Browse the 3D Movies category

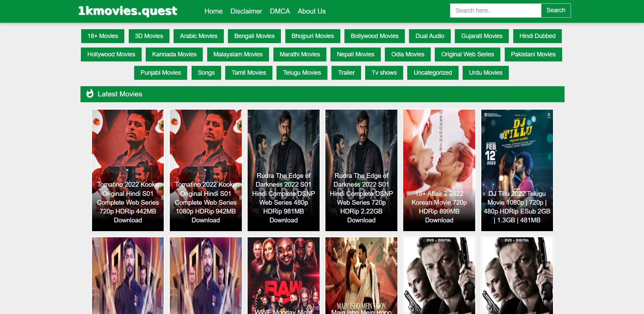point(149,36)
